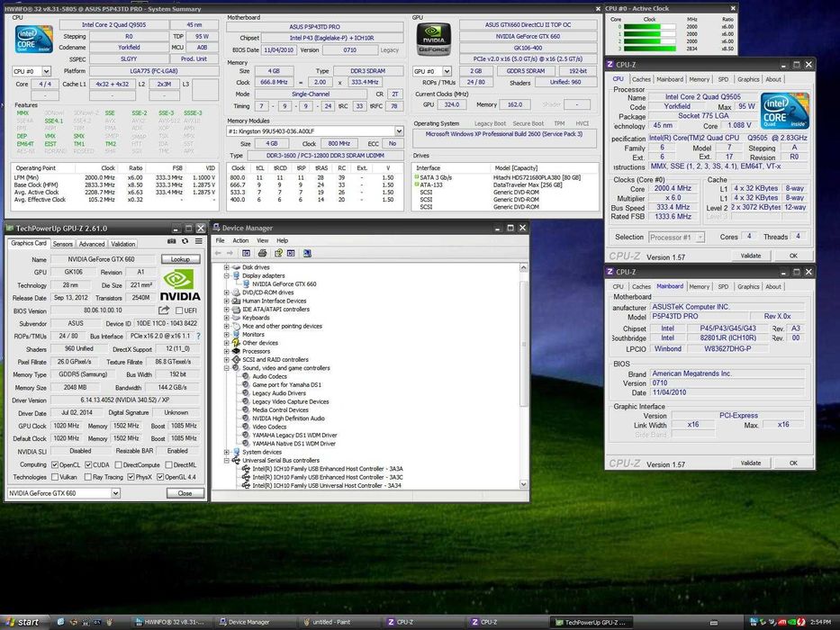This screenshot has height=630, width=840.
Task: Click the GPU-Z refresh icon
Action: pyautogui.click(x=185, y=241)
